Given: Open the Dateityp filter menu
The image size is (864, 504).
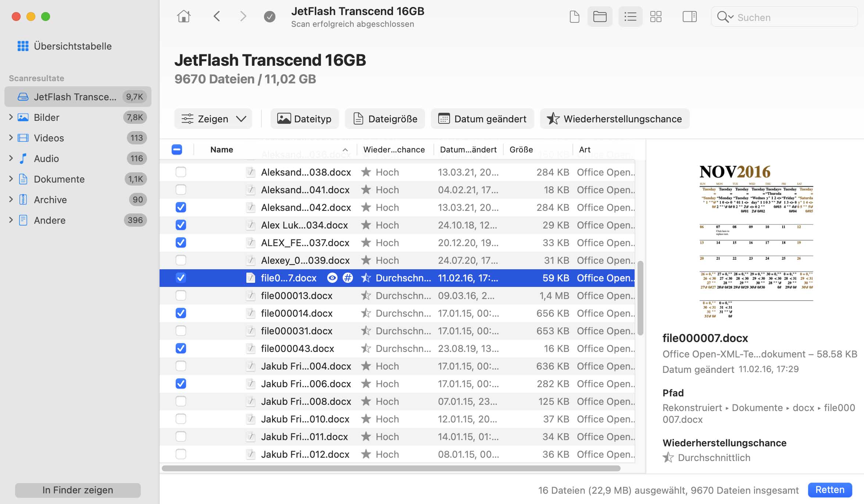Looking at the screenshot, I should 304,118.
